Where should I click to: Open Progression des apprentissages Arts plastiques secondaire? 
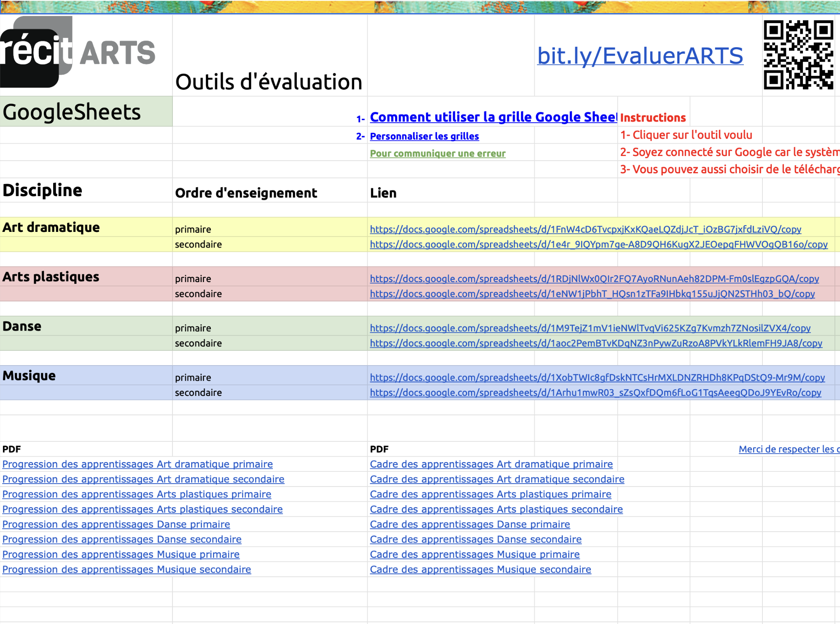pos(143,509)
